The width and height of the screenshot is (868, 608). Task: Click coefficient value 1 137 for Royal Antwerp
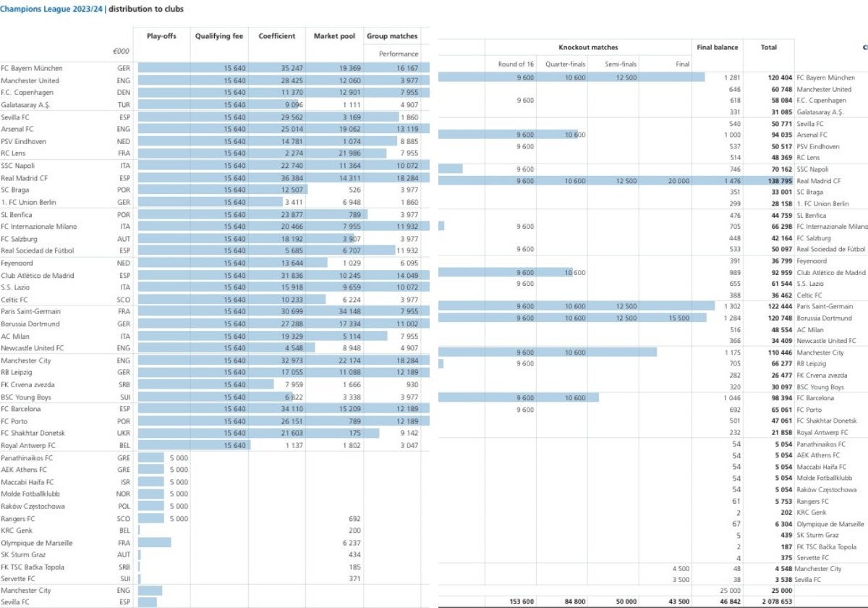(294, 445)
